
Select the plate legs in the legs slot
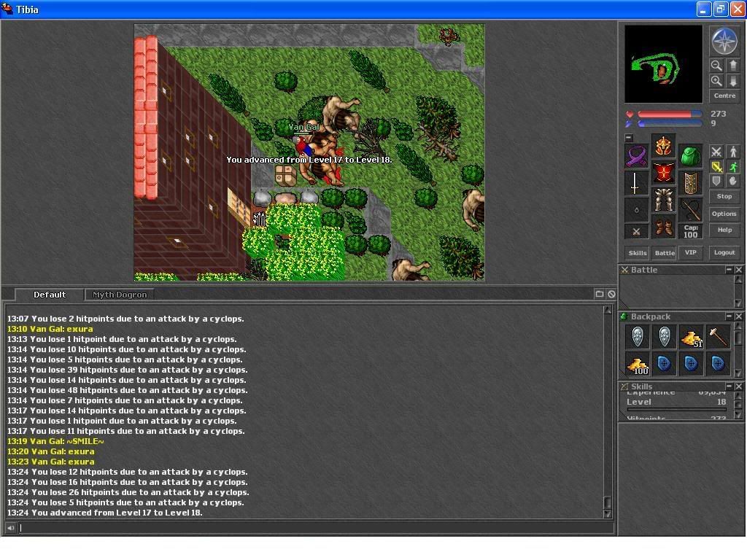tap(663, 200)
